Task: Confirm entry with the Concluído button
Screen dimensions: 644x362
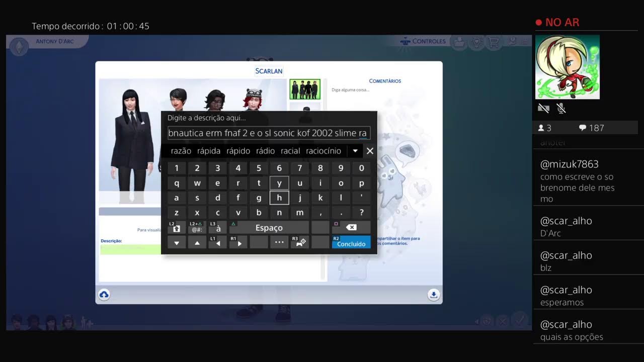Action: tap(351, 242)
